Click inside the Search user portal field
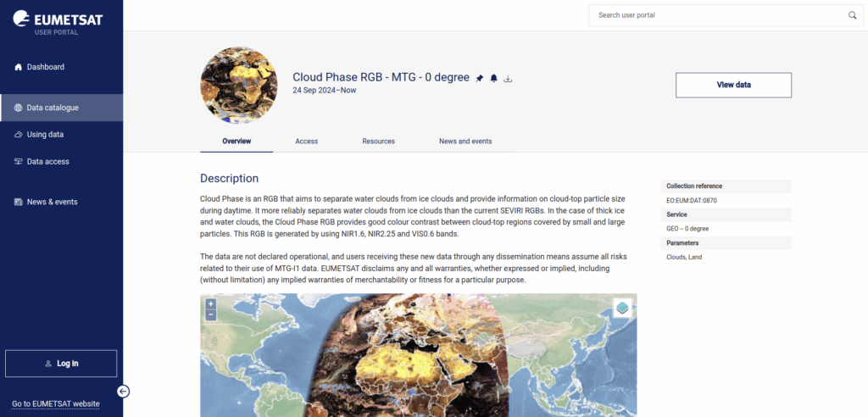 [x=716, y=15]
